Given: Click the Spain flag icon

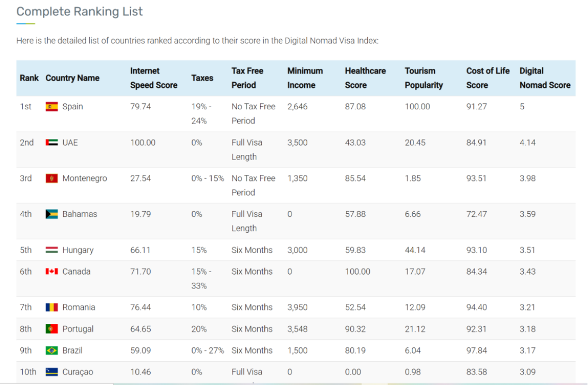Looking at the screenshot, I should point(52,107).
